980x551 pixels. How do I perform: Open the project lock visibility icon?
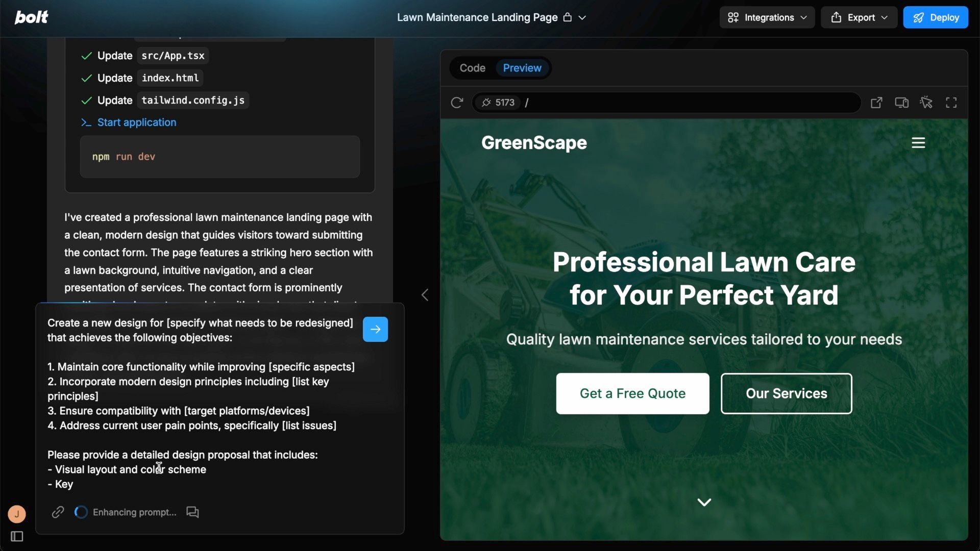pos(568,17)
